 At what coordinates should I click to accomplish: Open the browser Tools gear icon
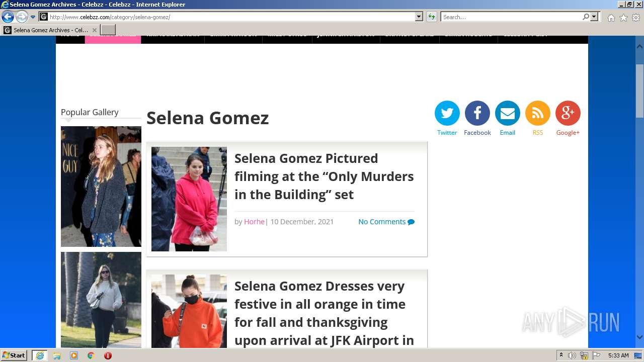click(x=636, y=18)
